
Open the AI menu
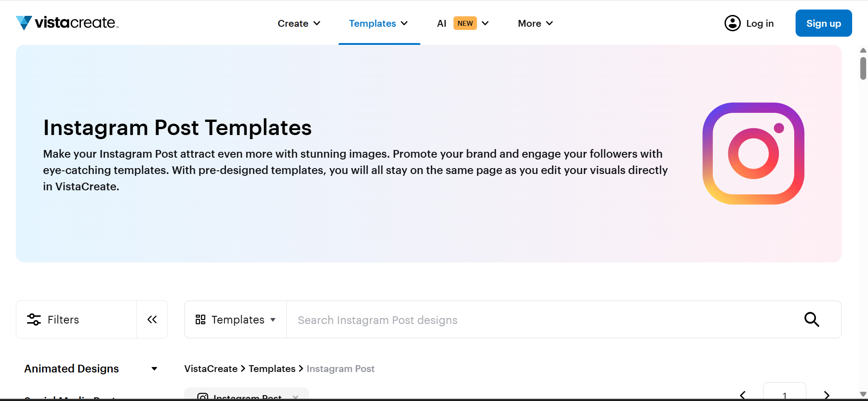[x=463, y=24]
